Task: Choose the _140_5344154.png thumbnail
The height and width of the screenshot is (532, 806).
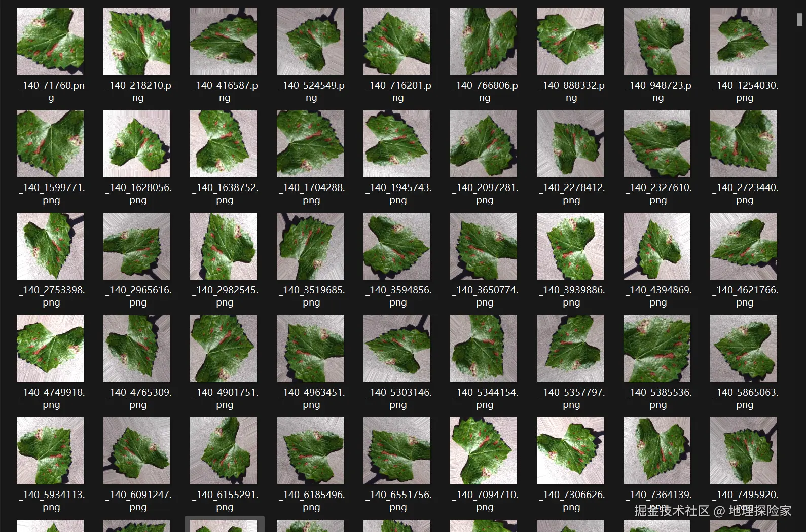Action: pyautogui.click(x=484, y=349)
